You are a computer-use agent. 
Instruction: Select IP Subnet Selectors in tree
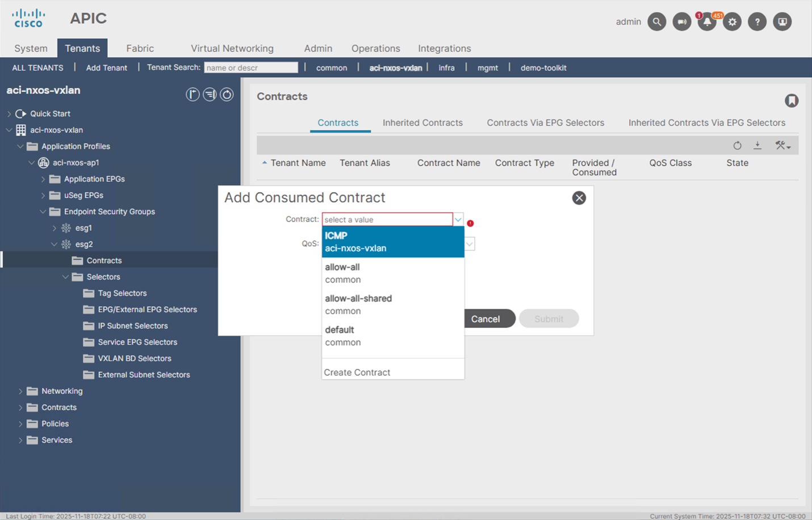pyautogui.click(x=133, y=326)
